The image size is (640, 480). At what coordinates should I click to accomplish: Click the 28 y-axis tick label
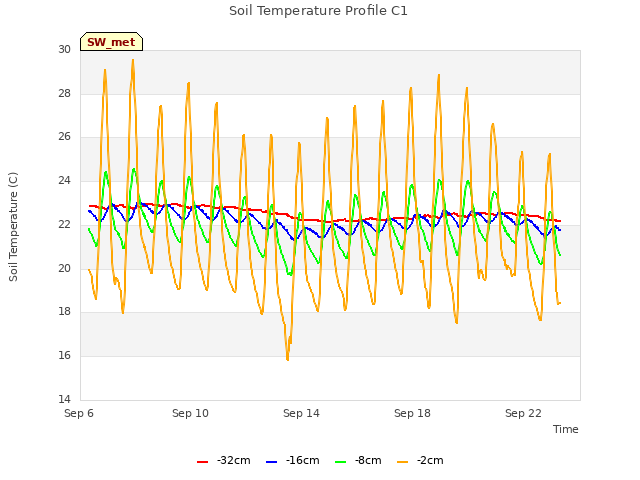(64, 93)
